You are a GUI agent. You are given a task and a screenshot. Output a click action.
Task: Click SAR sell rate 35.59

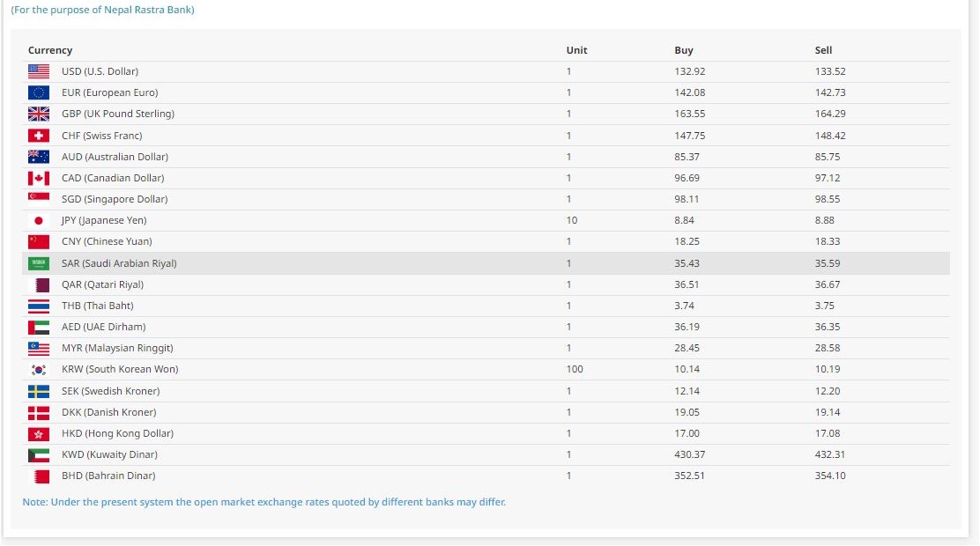click(828, 263)
